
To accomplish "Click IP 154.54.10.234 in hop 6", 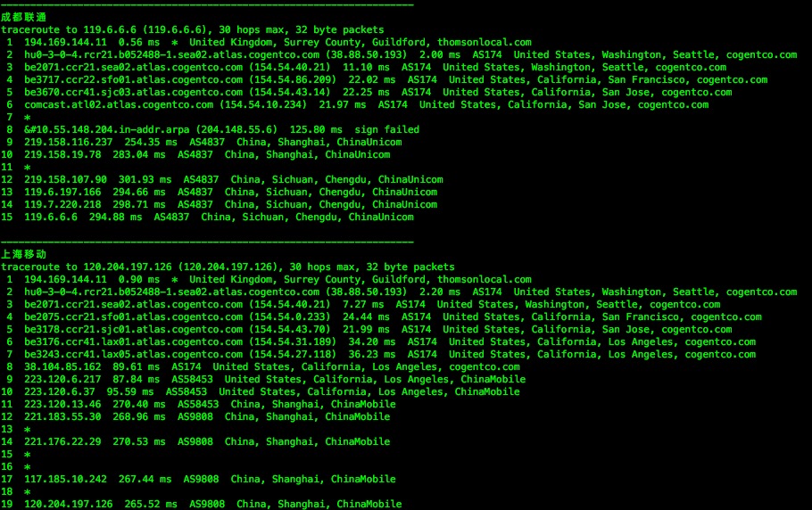I will [x=263, y=104].
